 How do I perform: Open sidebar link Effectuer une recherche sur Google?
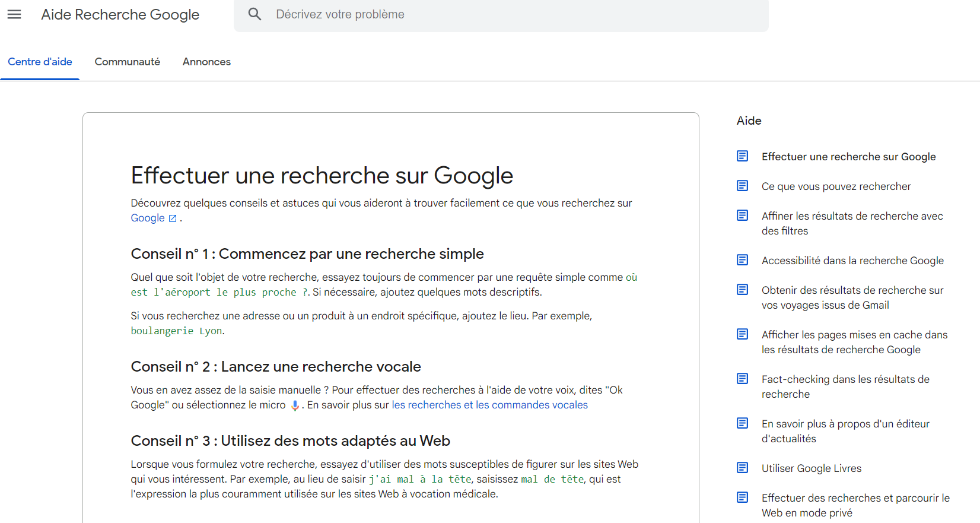tap(849, 157)
